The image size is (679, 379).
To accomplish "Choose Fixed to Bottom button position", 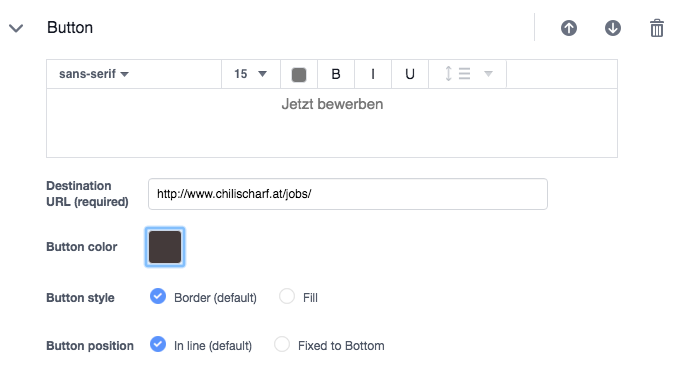I will click(x=282, y=345).
